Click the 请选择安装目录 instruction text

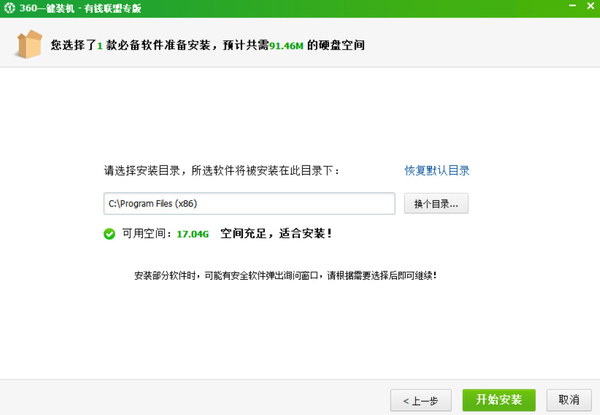click(x=222, y=171)
